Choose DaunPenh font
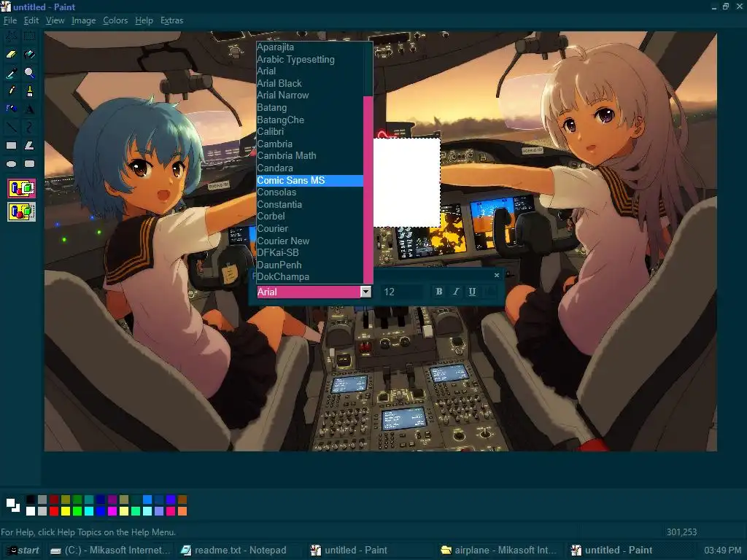747x560 pixels. (x=309, y=265)
